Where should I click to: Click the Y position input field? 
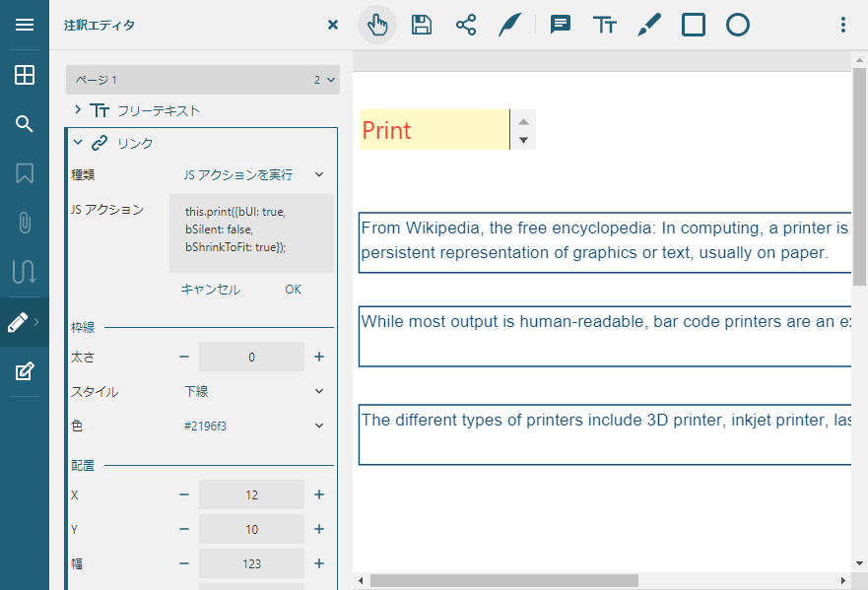(251, 529)
